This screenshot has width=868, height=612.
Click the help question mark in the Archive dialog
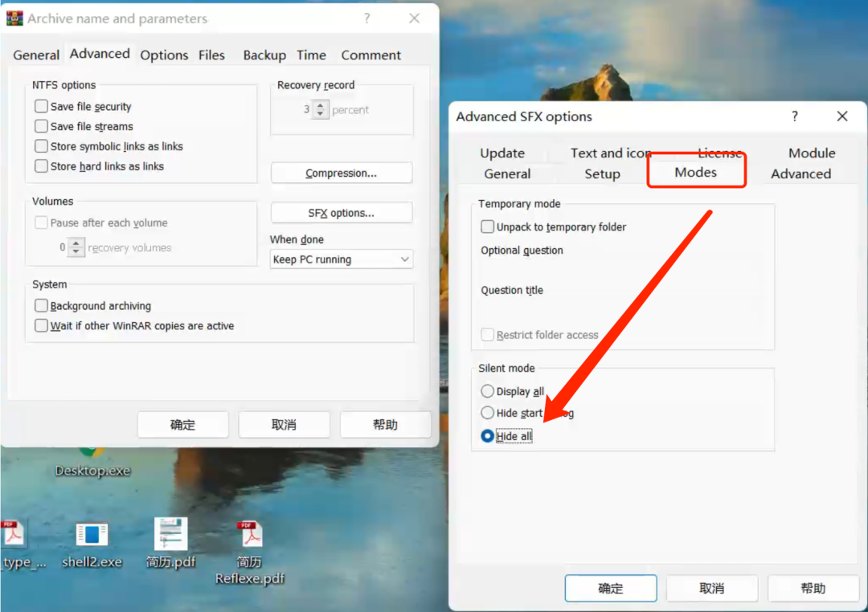(367, 18)
